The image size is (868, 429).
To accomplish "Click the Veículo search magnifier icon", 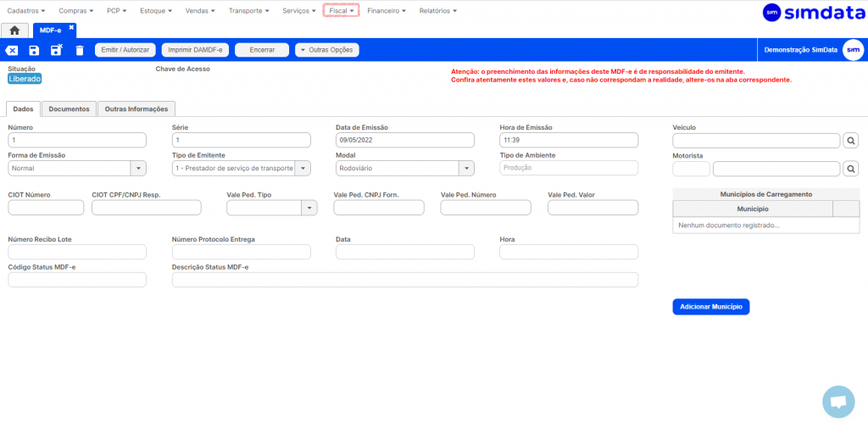I will [852, 141].
